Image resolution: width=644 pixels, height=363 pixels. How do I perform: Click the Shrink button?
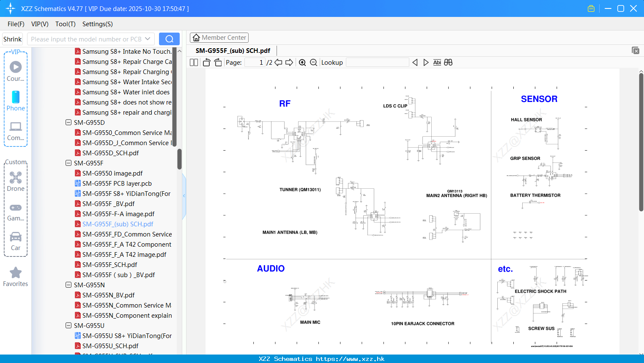(x=13, y=39)
